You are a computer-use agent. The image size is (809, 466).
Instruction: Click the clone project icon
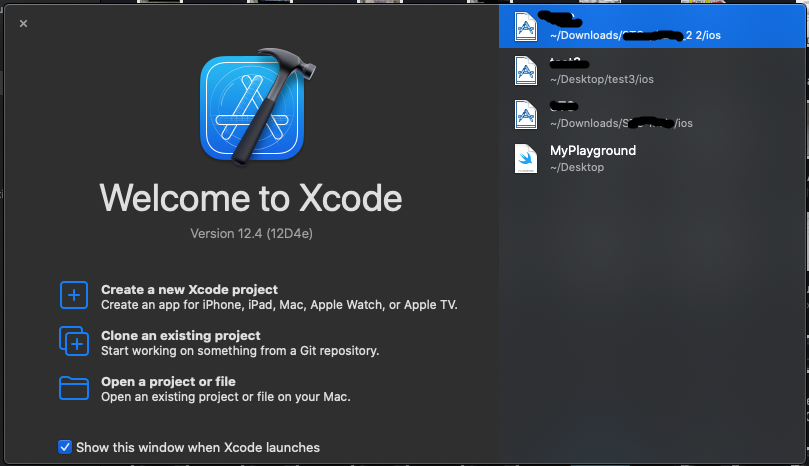click(74, 341)
